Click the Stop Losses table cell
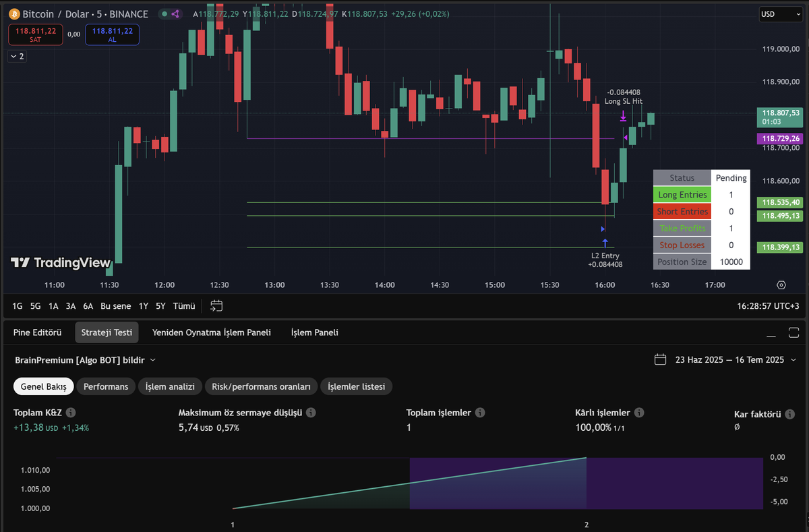The height and width of the screenshot is (532, 809). [682, 245]
